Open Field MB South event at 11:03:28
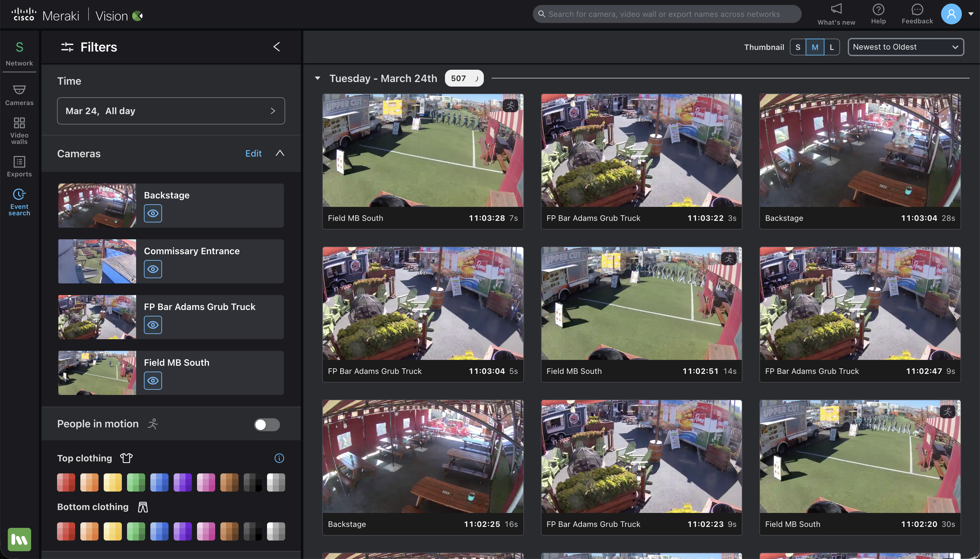 [x=423, y=161]
